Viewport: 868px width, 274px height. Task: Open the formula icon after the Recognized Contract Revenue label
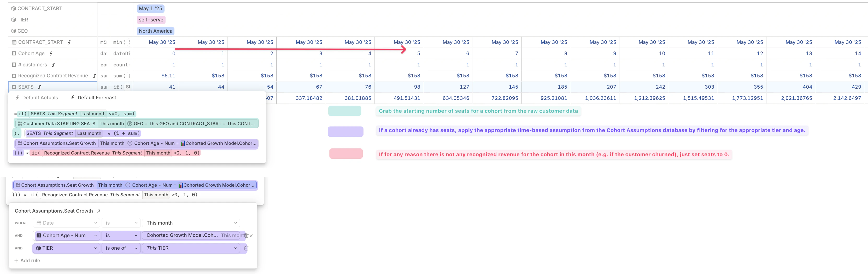pyautogui.click(x=94, y=76)
